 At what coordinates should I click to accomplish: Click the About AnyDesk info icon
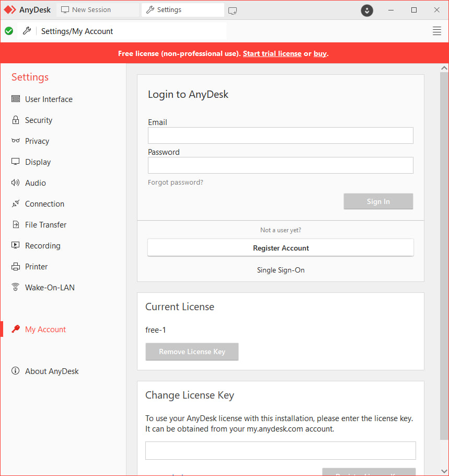(x=16, y=371)
